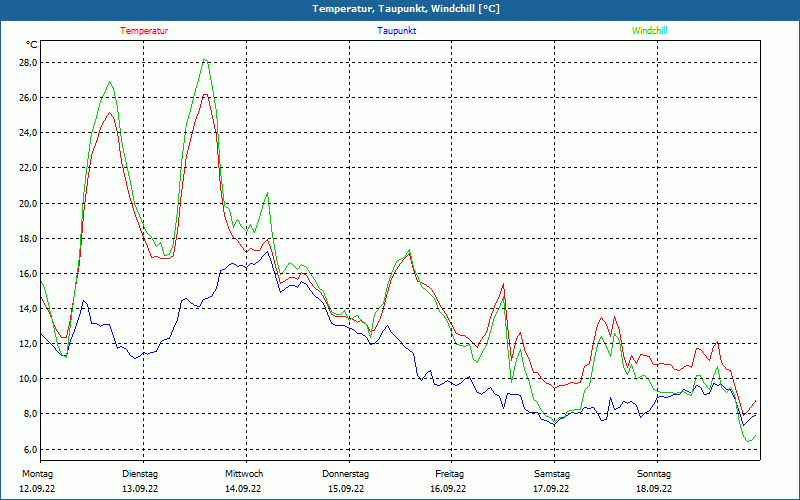Click the Montag day label
800x500 pixels.
[x=36, y=473]
